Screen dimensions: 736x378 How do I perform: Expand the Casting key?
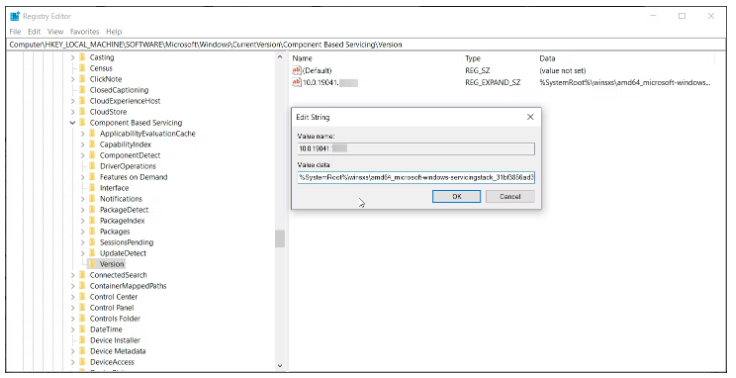(72, 57)
